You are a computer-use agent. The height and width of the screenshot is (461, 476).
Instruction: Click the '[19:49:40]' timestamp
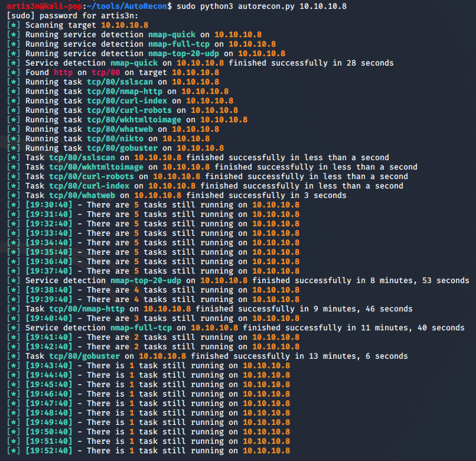tap(49, 422)
